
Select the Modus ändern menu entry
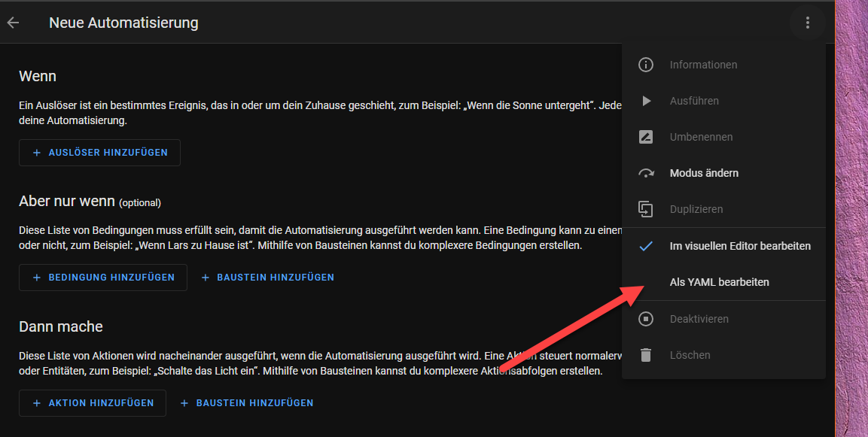[x=704, y=173]
